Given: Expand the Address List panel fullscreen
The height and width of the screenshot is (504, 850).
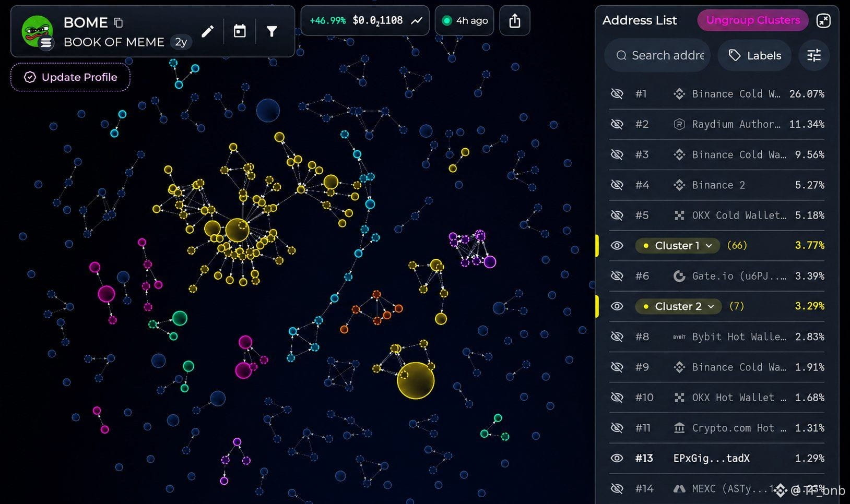Looking at the screenshot, I should pyautogui.click(x=823, y=20).
